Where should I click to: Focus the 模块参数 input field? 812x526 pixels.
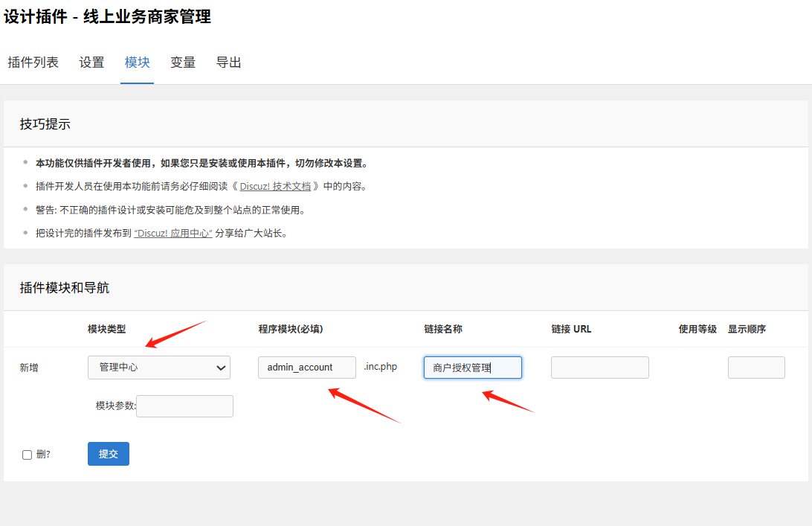184,406
